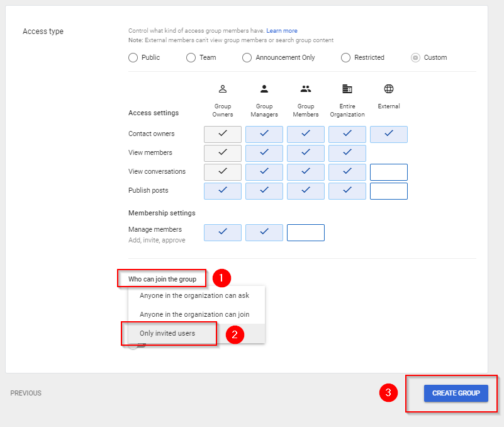Choose Only invited users option
Screen dimensions: 504x427
pyautogui.click(x=167, y=333)
